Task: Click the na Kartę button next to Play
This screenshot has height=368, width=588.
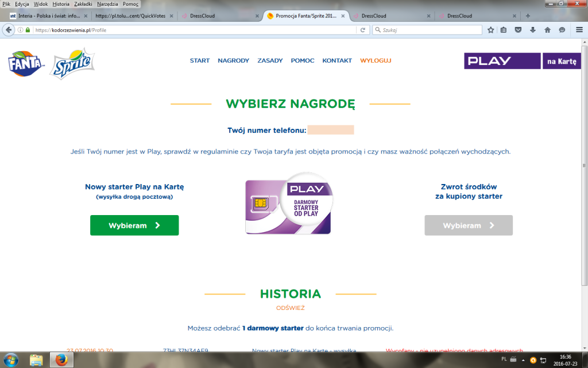Action: click(x=562, y=60)
